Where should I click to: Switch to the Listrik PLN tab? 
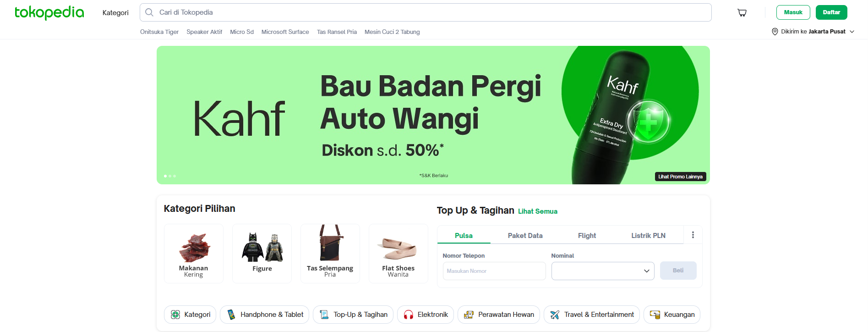(x=649, y=235)
